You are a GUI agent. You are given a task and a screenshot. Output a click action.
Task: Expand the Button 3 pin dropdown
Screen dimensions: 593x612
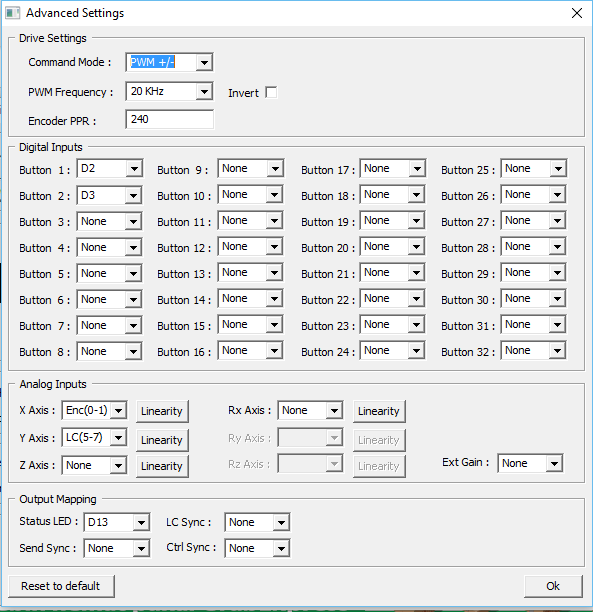[x=110, y=221]
